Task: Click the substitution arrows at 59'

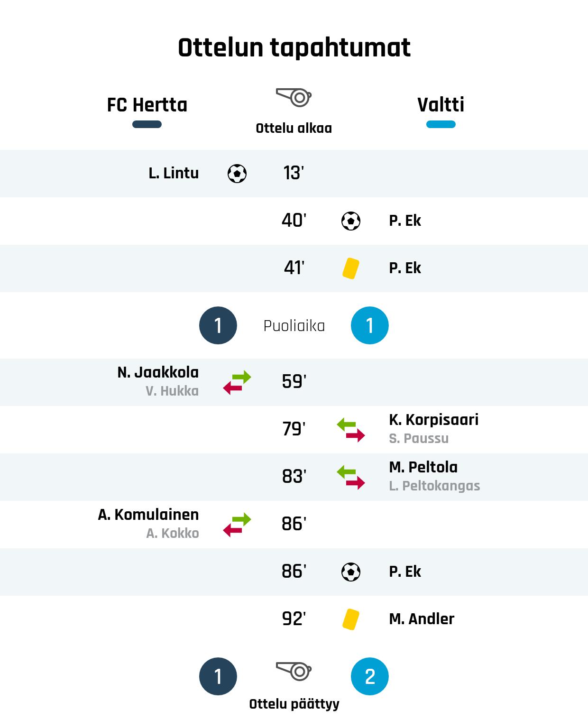Action: click(237, 382)
